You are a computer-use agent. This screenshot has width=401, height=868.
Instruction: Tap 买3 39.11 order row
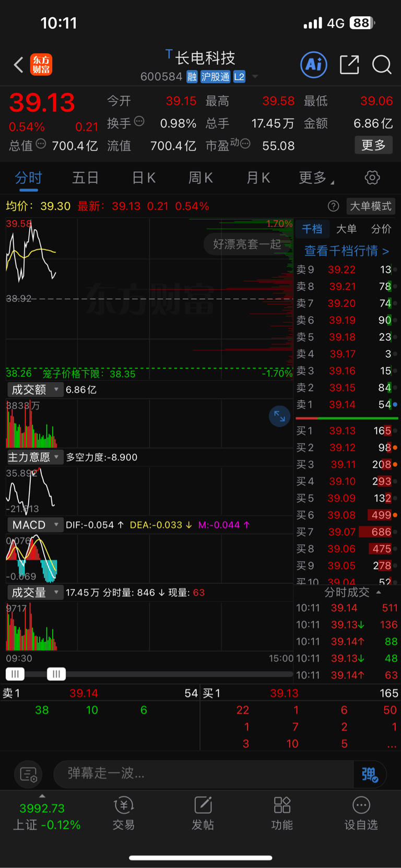pyautogui.click(x=346, y=464)
